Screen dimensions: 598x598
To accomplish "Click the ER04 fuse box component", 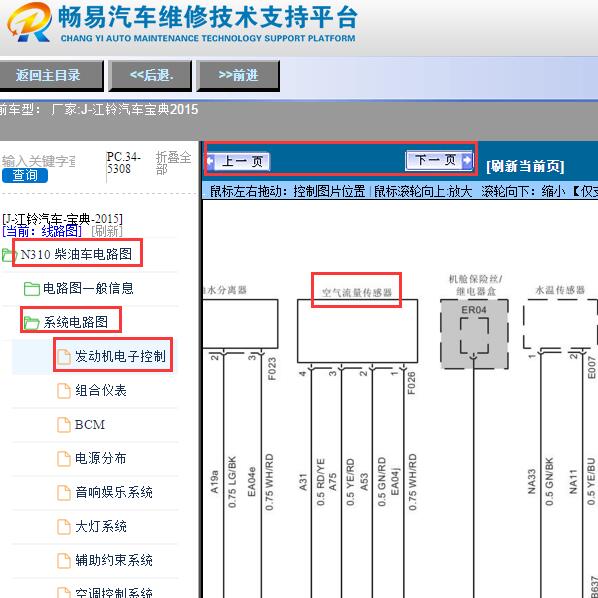I will (474, 334).
